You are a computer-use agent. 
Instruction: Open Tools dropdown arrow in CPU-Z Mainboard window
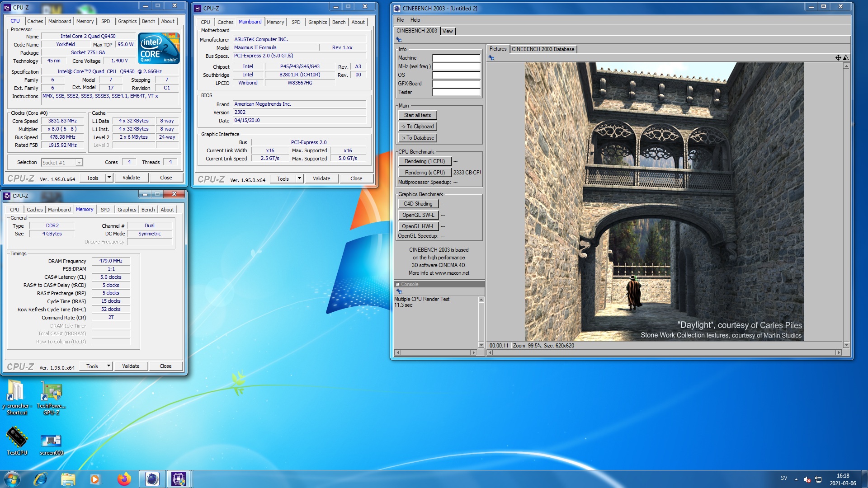click(x=299, y=178)
